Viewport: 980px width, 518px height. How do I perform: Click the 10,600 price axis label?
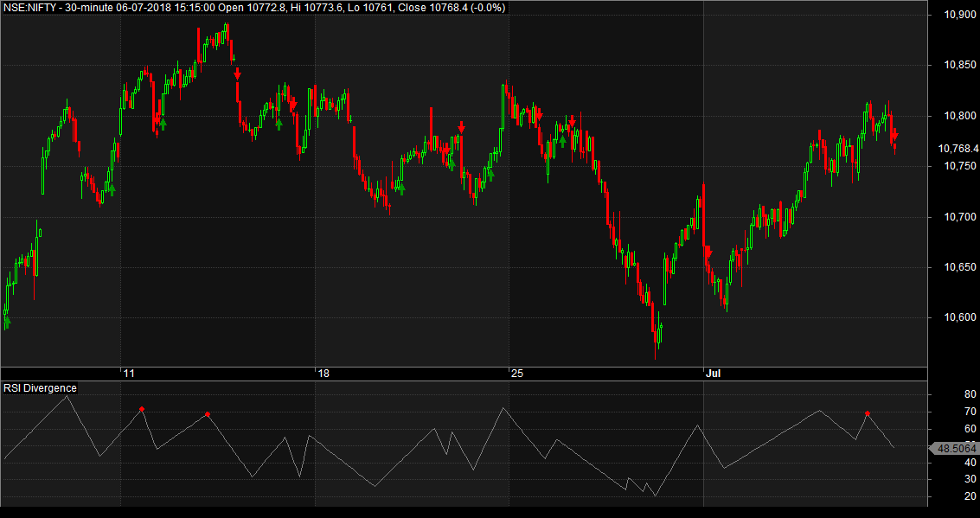pos(961,317)
